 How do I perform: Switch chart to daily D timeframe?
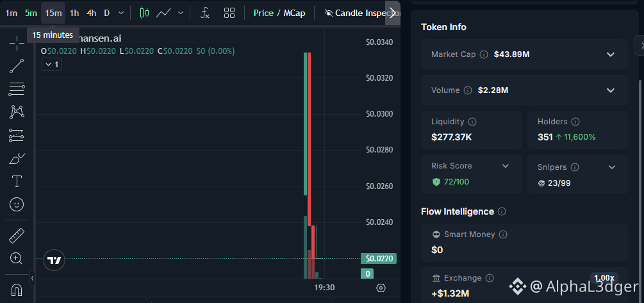point(107,13)
